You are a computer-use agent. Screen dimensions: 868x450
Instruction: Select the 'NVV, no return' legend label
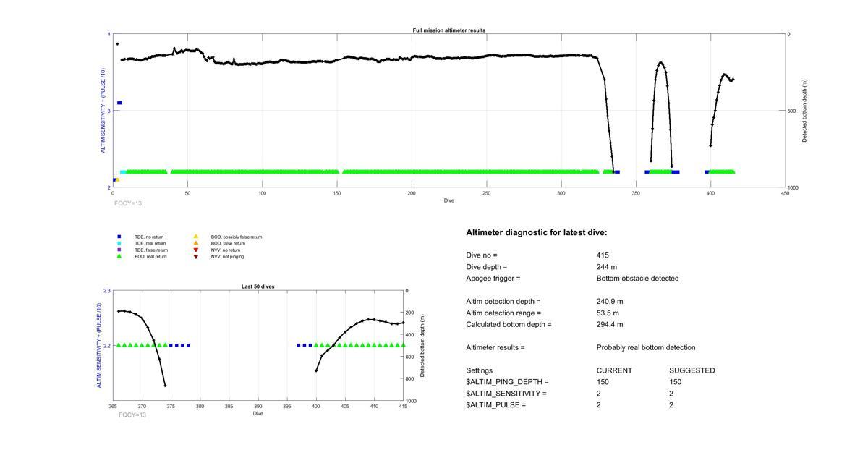click(x=226, y=250)
